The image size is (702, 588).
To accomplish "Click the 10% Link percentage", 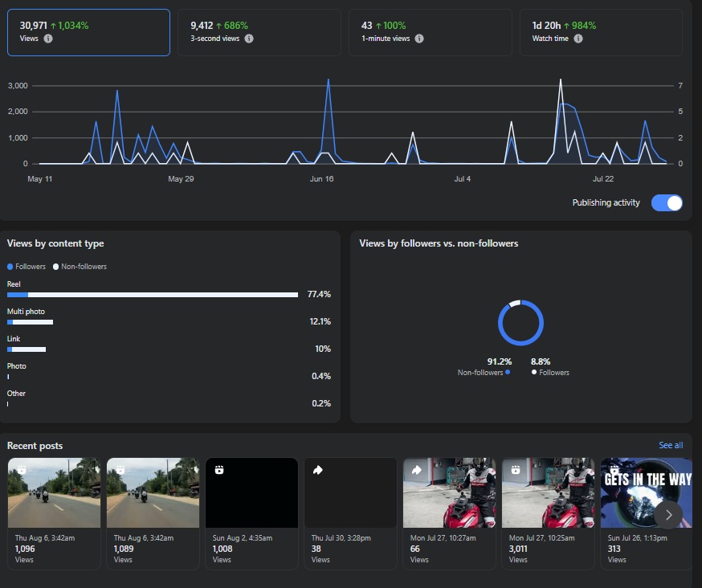I will tap(323, 349).
